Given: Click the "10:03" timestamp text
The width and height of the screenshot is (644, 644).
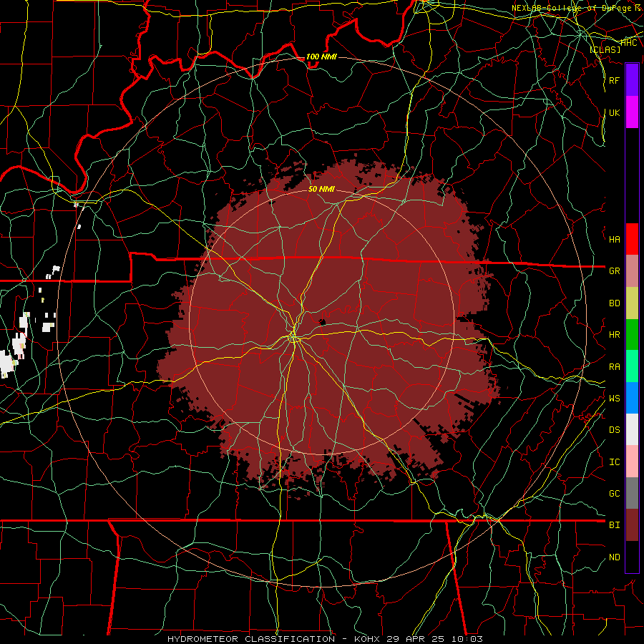Looking at the screenshot, I should click(x=467, y=639).
